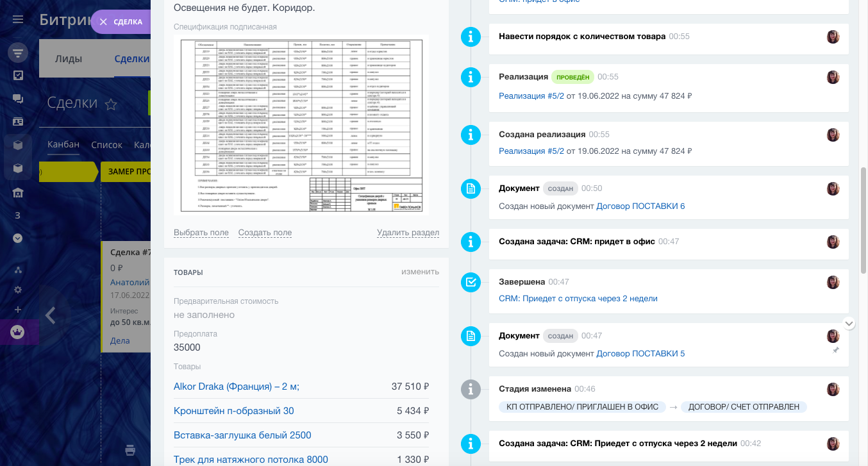Click user avatar on Навести порядок entry
868x466 pixels.
click(833, 37)
